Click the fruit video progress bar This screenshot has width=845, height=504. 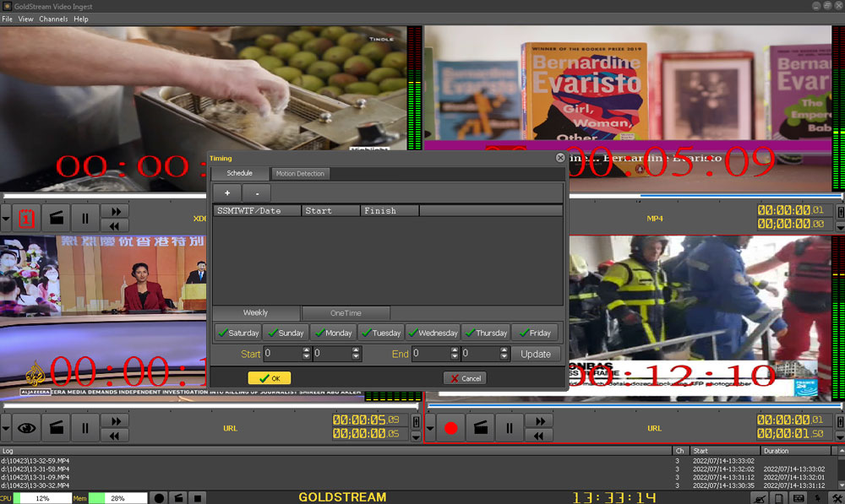(x=105, y=196)
